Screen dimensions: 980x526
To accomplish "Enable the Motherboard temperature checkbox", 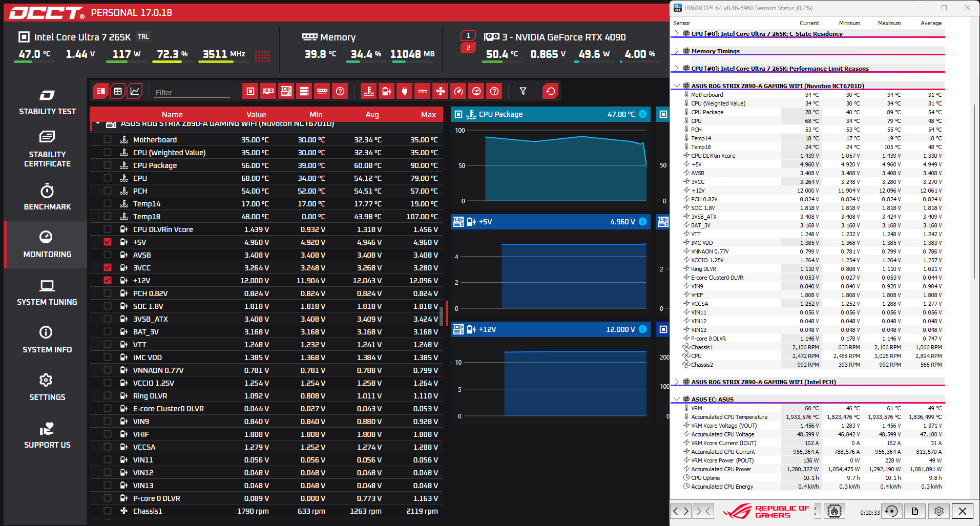I will tap(108, 139).
